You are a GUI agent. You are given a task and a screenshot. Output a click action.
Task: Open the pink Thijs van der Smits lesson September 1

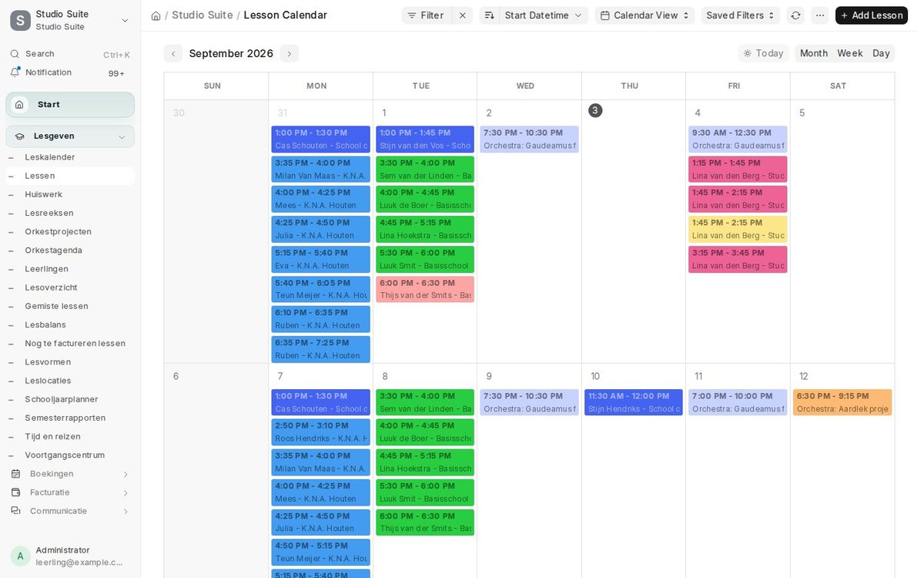pyautogui.click(x=425, y=289)
